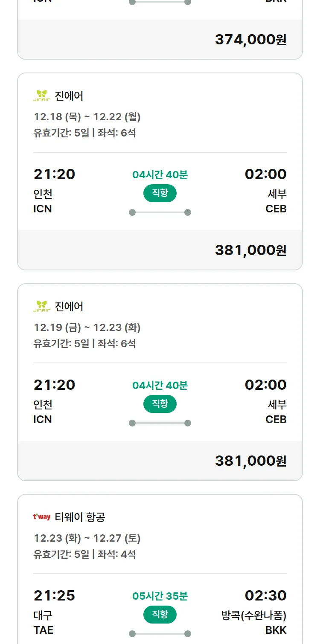Open the 12.23 (화) ~ 12.27 (토) date range

[87, 538]
